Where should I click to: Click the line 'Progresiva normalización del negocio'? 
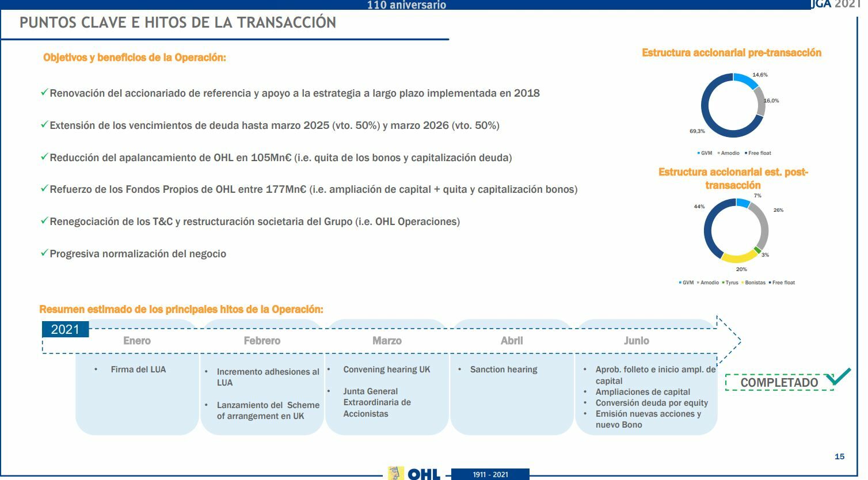pos(138,254)
